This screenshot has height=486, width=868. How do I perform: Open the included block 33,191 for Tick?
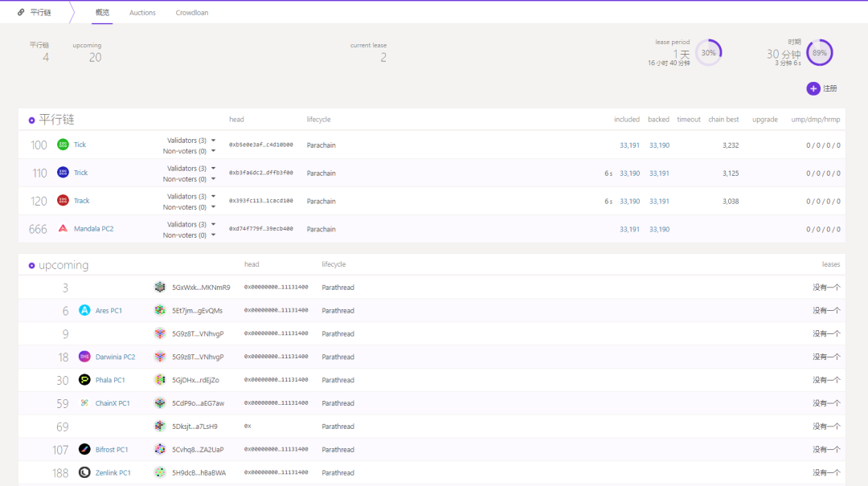tap(629, 145)
